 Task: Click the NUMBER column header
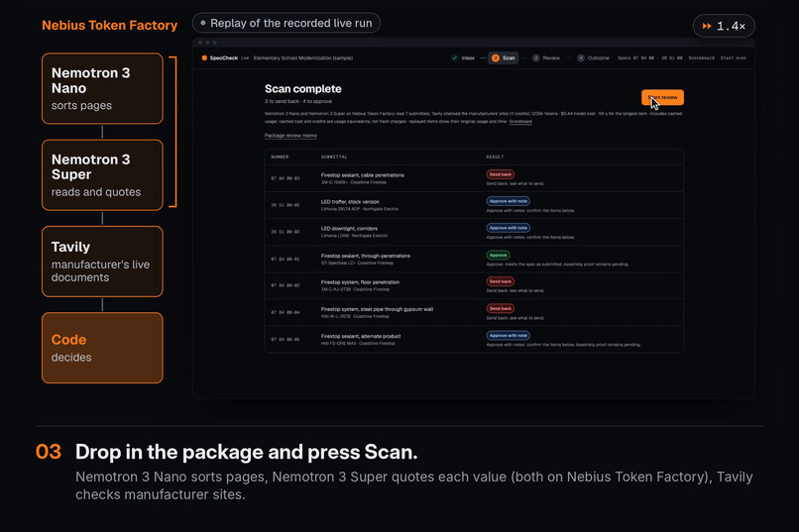click(280, 157)
